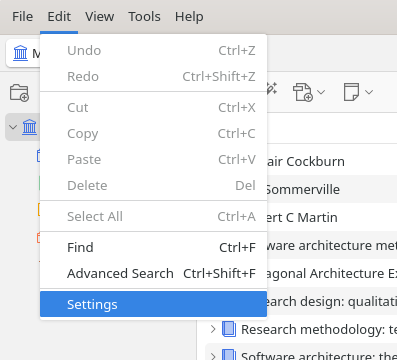Viewport: 397px width, 360px height.
Task: Click Delete in the Edit menu
Action: [x=153, y=185]
